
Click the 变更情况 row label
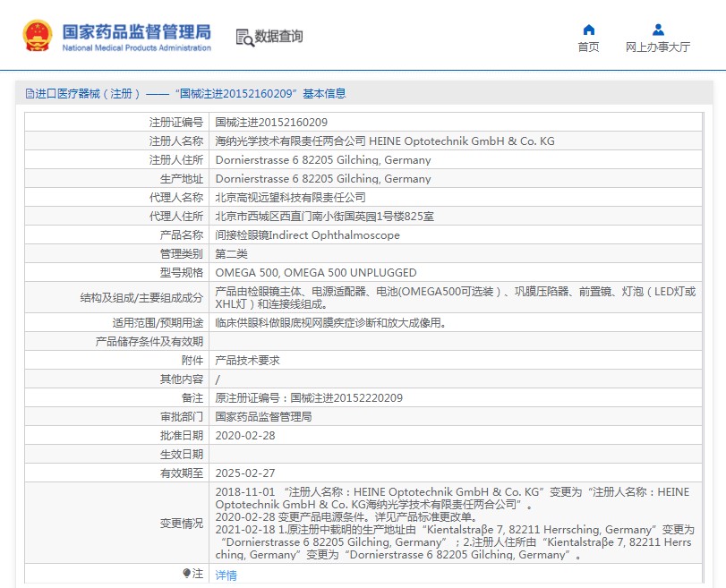(182, 524)
